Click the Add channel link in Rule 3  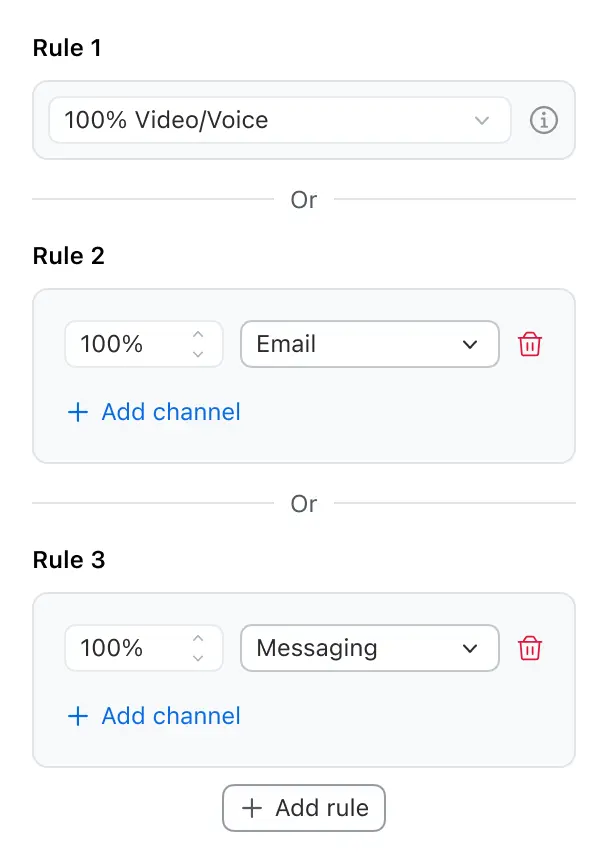(x=170, y=716)
